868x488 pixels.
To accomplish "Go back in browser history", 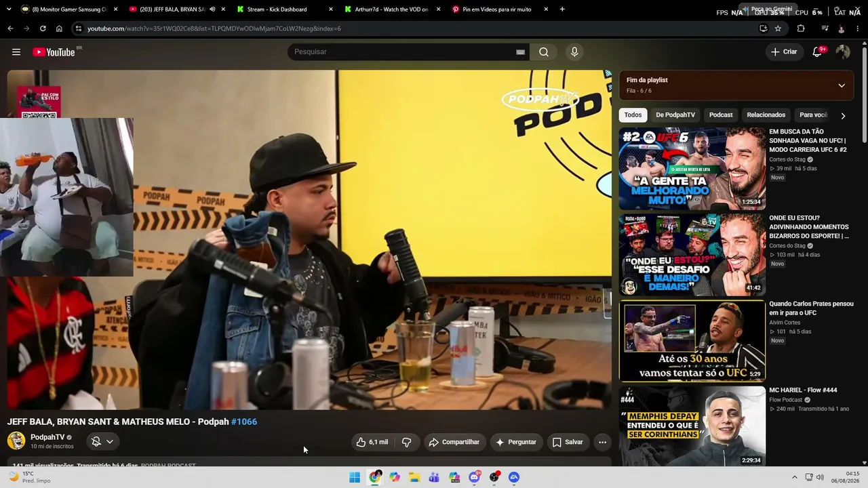I will click(10, 28).
